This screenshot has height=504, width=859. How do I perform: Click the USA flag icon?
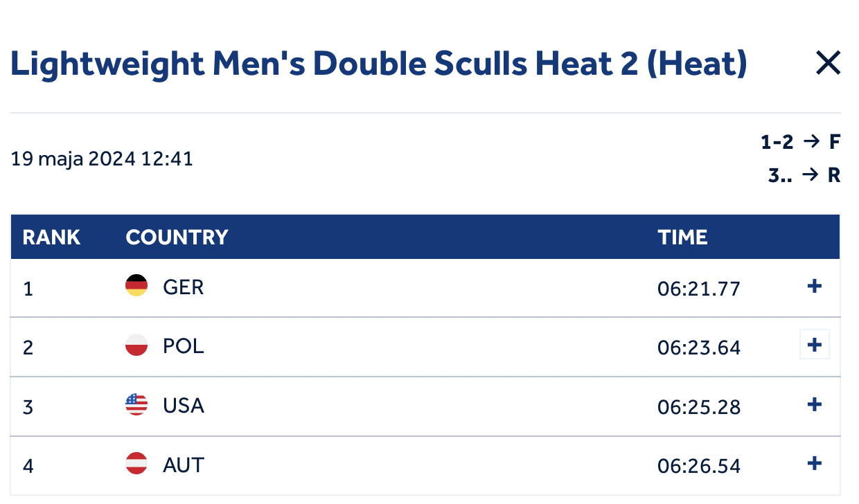[x=136, y=405]
